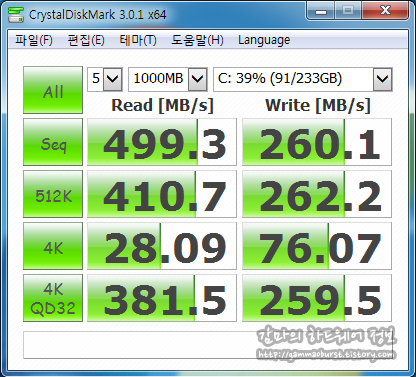Click the Read [MB/s] column header
The height and width of the screenshot is (377, 416).
click(x=162, y=105)
